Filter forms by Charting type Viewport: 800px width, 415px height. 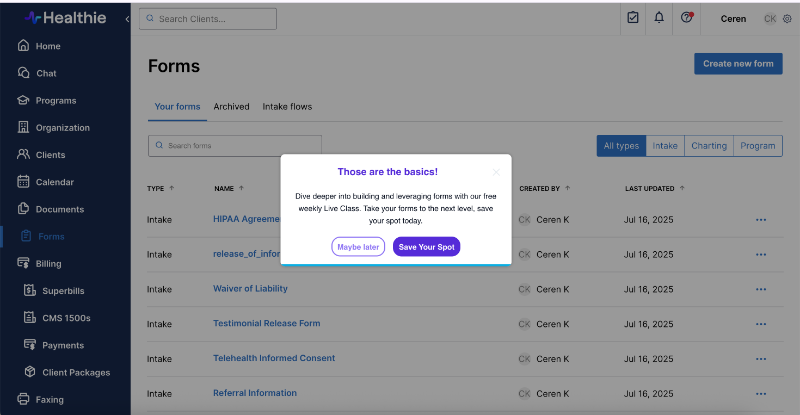pyautogui.click(x=709, y=146)
